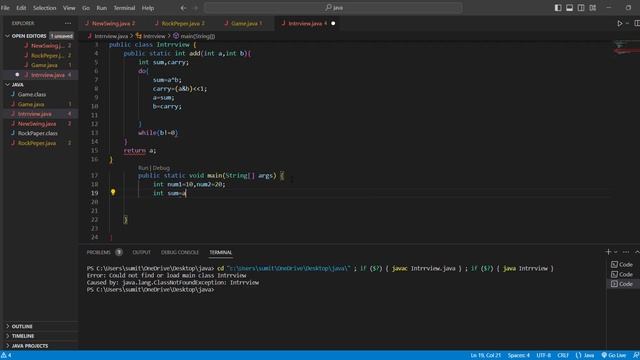The height and width of the screenshot is (360, 640).
Task: Expand the Timeline section
Action: [23, 336]
